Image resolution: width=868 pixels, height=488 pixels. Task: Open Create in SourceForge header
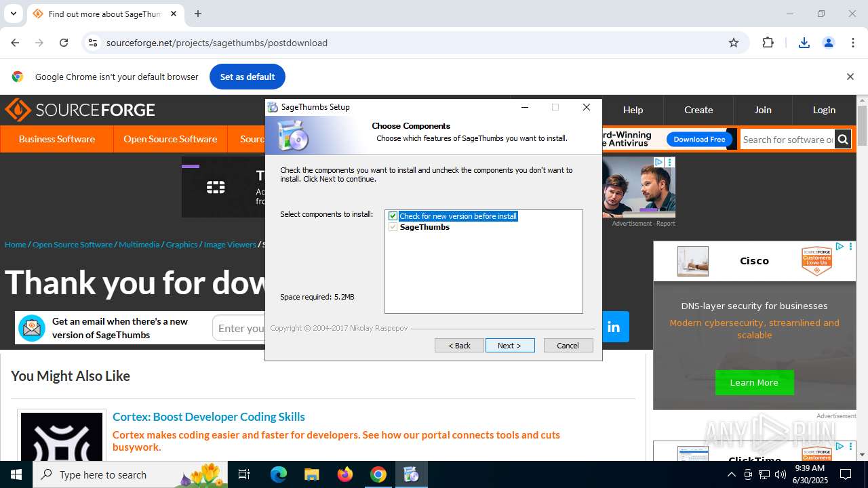(698, 110)
